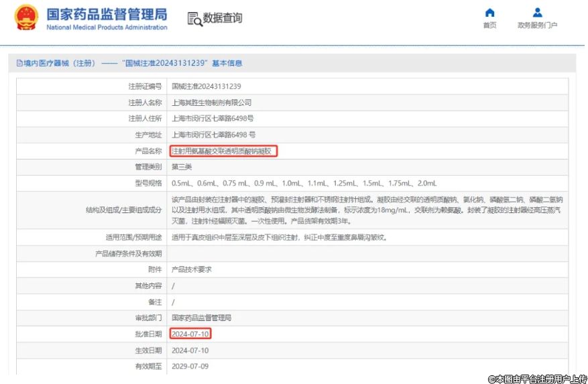Click the 首页 house icon
The height and width of the screenshot is (384, 588).
489,13
